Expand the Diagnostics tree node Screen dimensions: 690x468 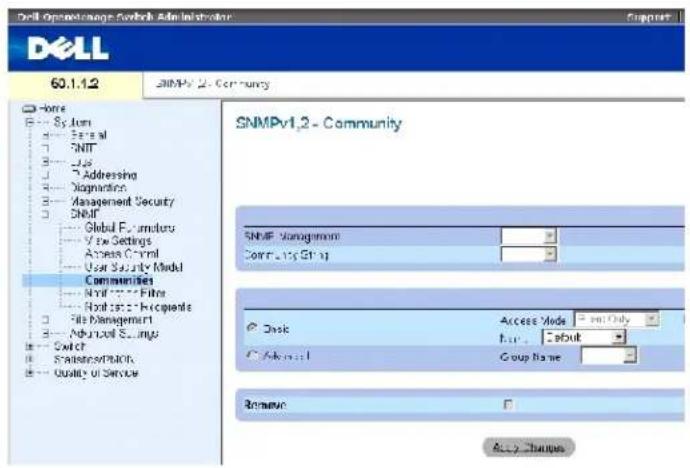[x=45, y=188]
